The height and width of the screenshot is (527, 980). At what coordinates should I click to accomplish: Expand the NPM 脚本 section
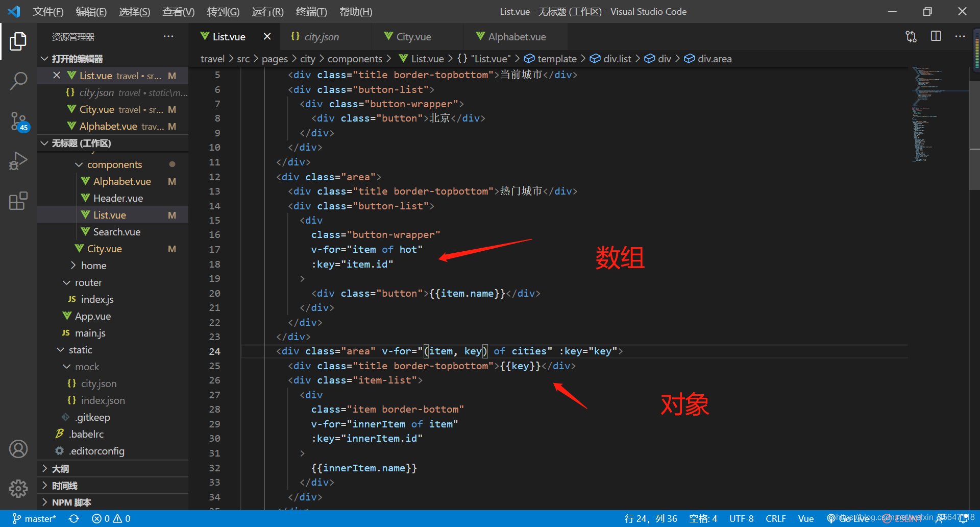click(x=113, y=502)
